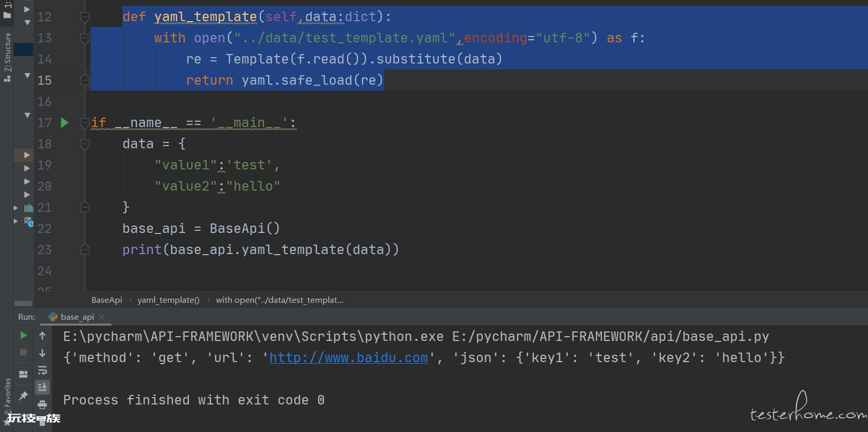Image resolution: width=868 pixels, height=432 pixels.
Task: Close the base_api run tab
Action: pyautogui.click(x=102, y=317)
